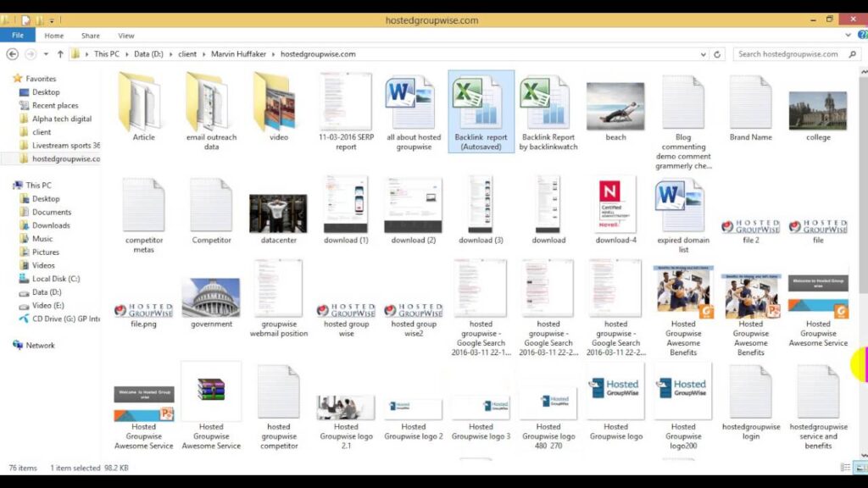The height and width of the screenshot is (488, 868).
Task: Open Video (E:) drive
Action: [x=47, y=305]
